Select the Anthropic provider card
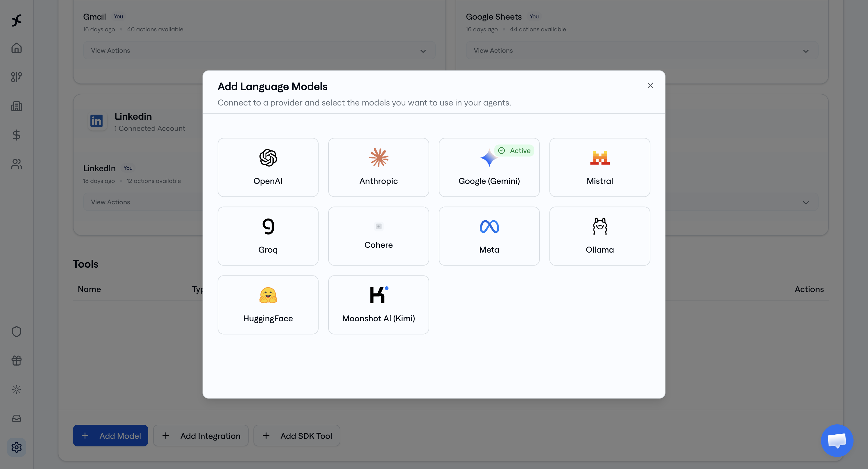The width and height of the screenshot is (868, 469). [x=379, y=167]
